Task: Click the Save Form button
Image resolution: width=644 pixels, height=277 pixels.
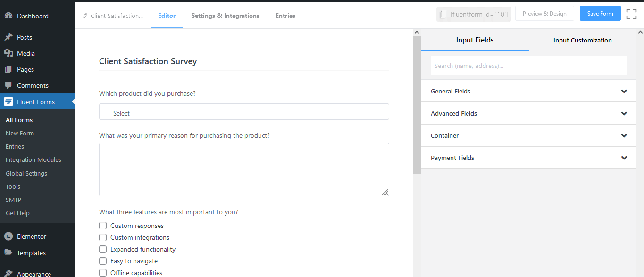Action: [x=600, y=13]
